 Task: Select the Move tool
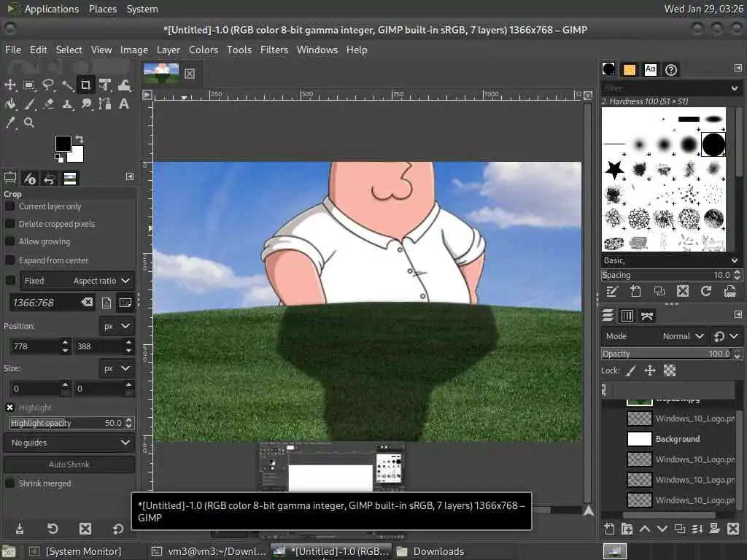10,85
